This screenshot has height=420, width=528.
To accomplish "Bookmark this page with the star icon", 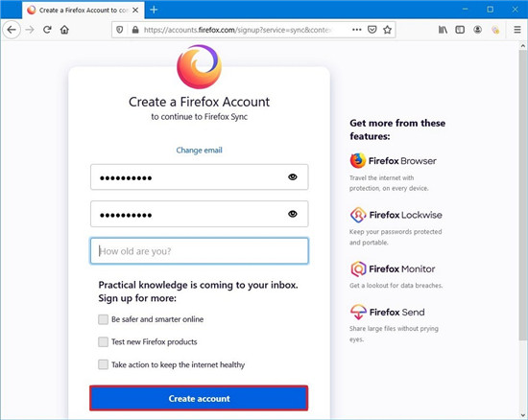I will (387, 30).
